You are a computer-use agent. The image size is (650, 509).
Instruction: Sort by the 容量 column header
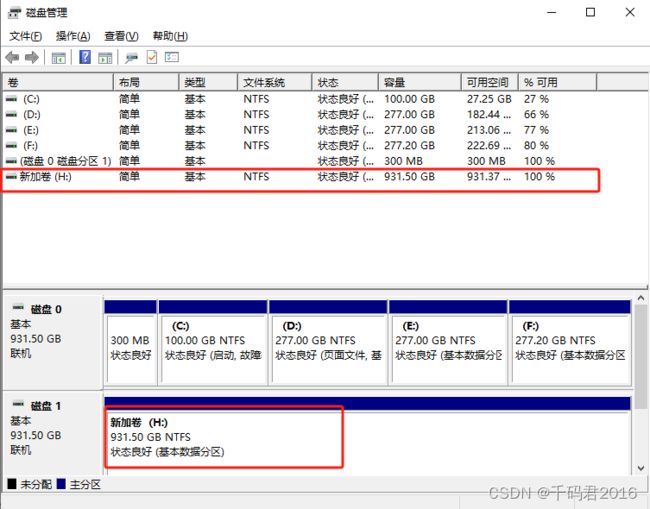coord(420,82)
